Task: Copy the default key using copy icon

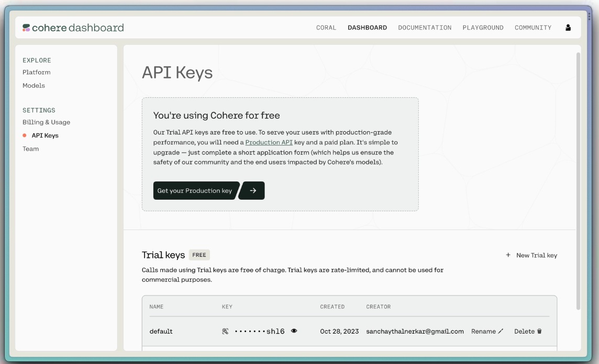Action: (x=225, y=331)
